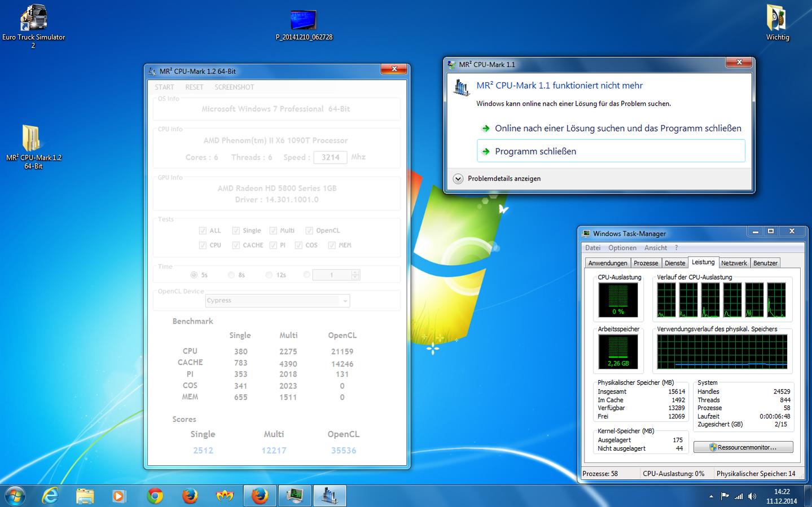Toggle the COS test checkbox
Image resolution: width=812 pixels, height=507 pixels.
tap(298, 245)
